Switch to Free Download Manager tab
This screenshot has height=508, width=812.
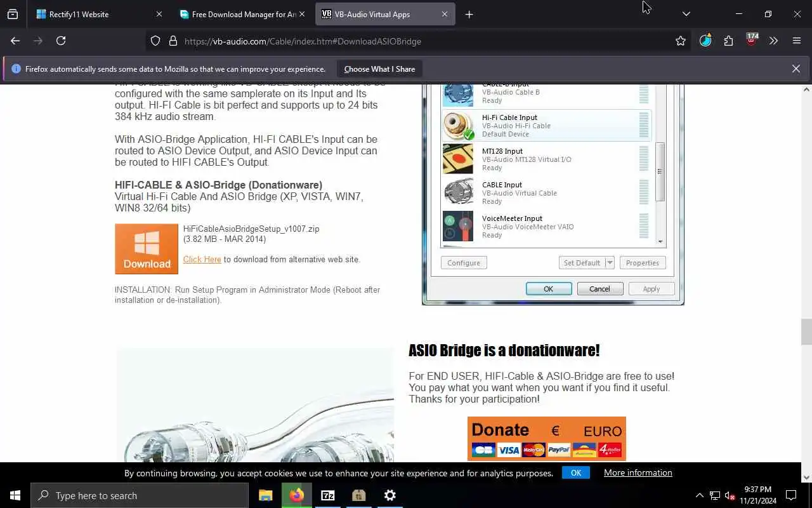(243, 14)
